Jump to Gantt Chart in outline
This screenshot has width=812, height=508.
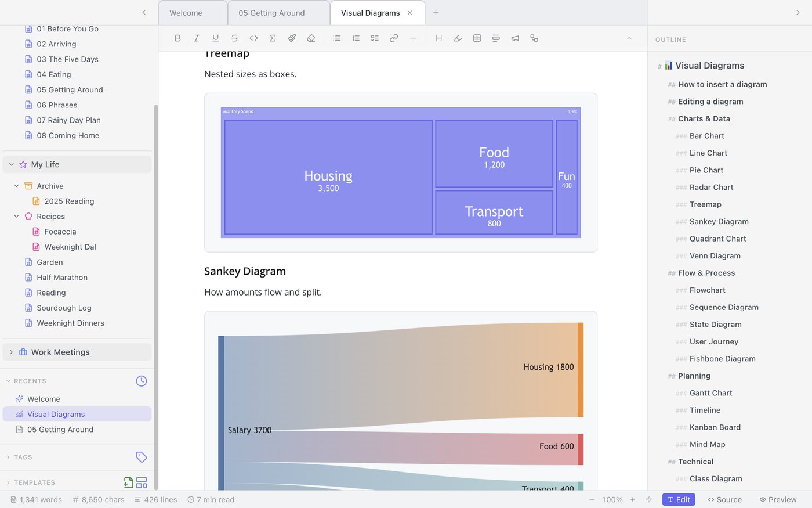(x=711, y=393)
